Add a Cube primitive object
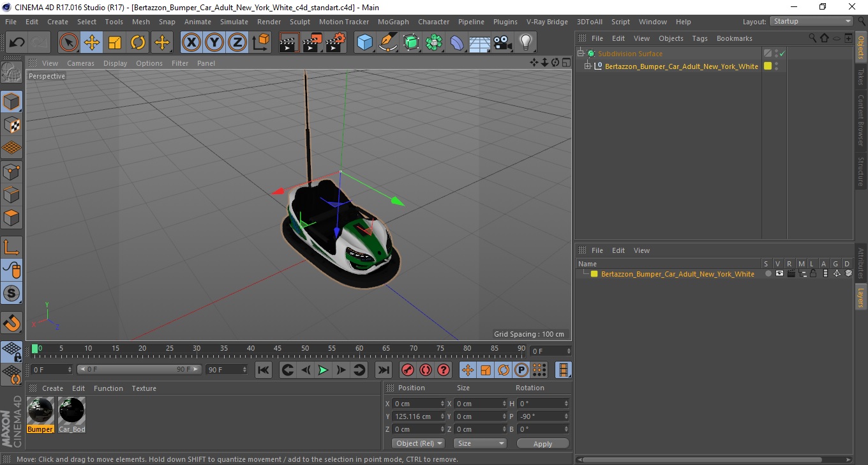Screen dimensions: 868x465 364,43
